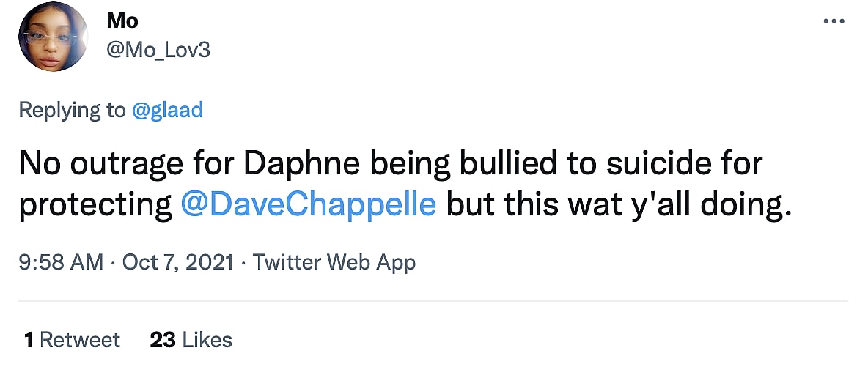This screenshot has width=868, height=375.
Task: Click the "Replying to" label
Action: click(x=72, y=110)
